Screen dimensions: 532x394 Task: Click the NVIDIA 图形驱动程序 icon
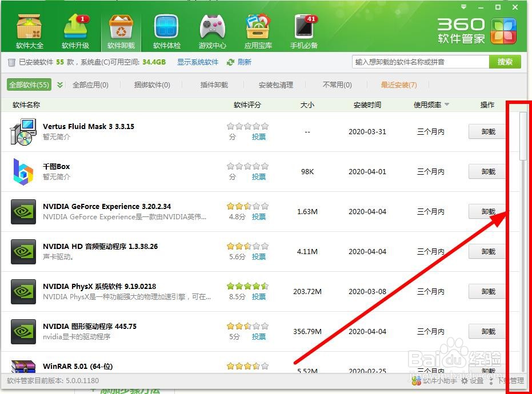23,332
